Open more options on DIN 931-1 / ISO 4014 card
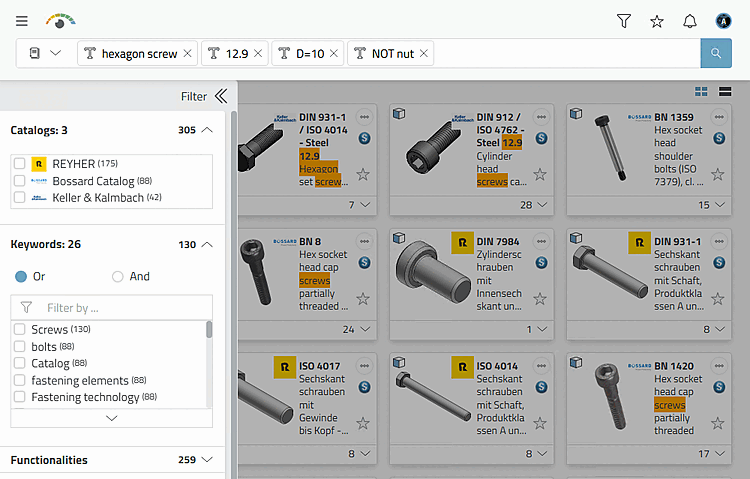Screen dimensions: 750x479 coord(364,117)
